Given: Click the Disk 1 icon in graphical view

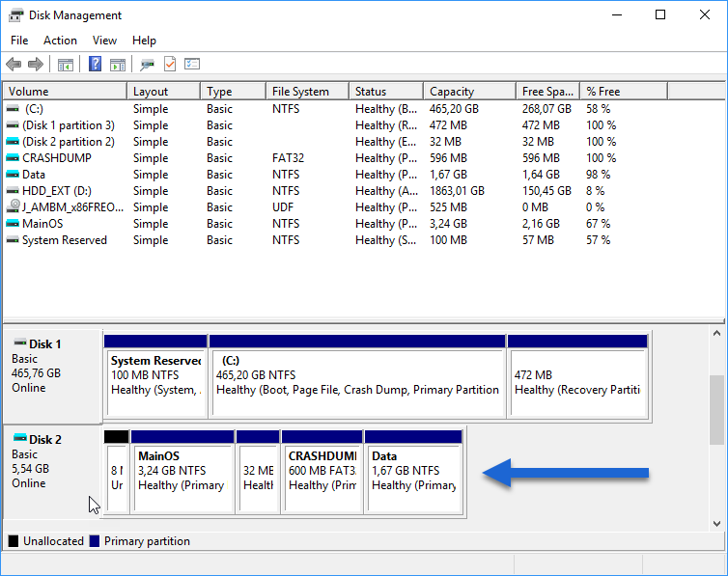Looking at the screenshot, I should pyautogui.click(x=20, y=343).
